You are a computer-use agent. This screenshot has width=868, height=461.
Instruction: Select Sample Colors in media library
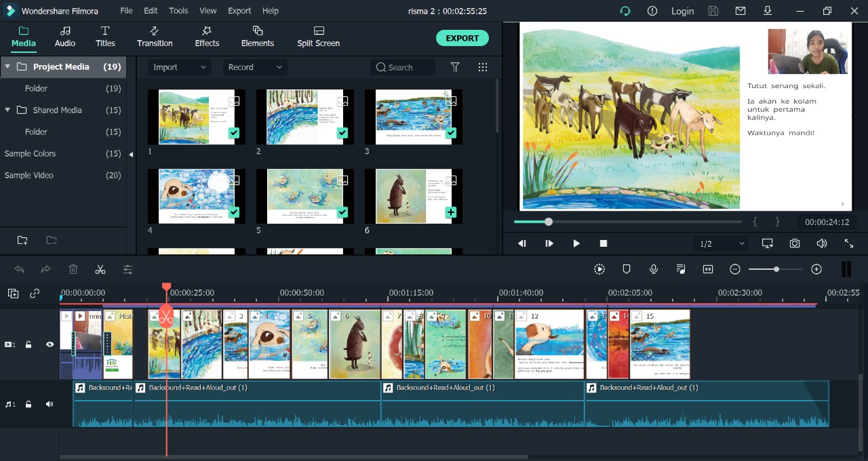(x=31, y=153)
